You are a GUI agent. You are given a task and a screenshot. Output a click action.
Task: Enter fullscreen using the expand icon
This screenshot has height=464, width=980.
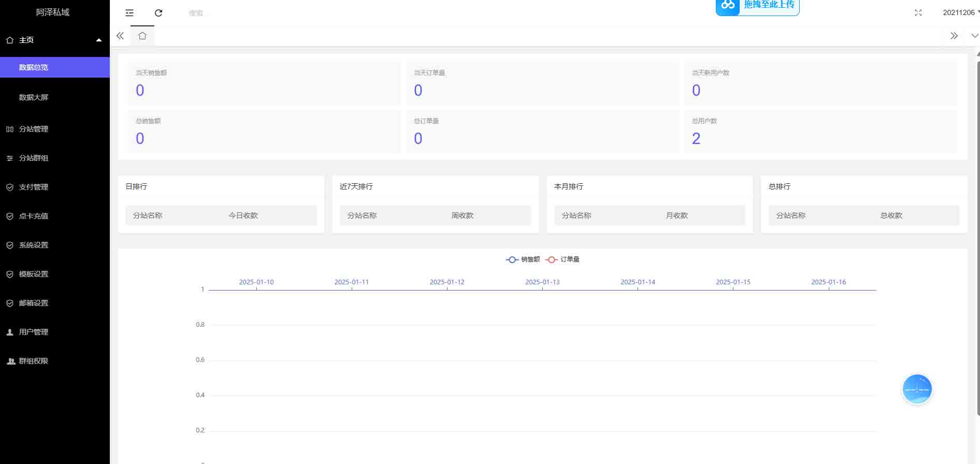pos(918,13)
